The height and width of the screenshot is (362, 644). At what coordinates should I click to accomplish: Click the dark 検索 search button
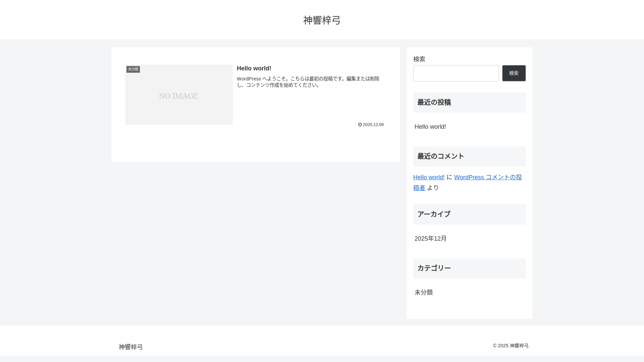pyautogui.click(x=514, y=73)
